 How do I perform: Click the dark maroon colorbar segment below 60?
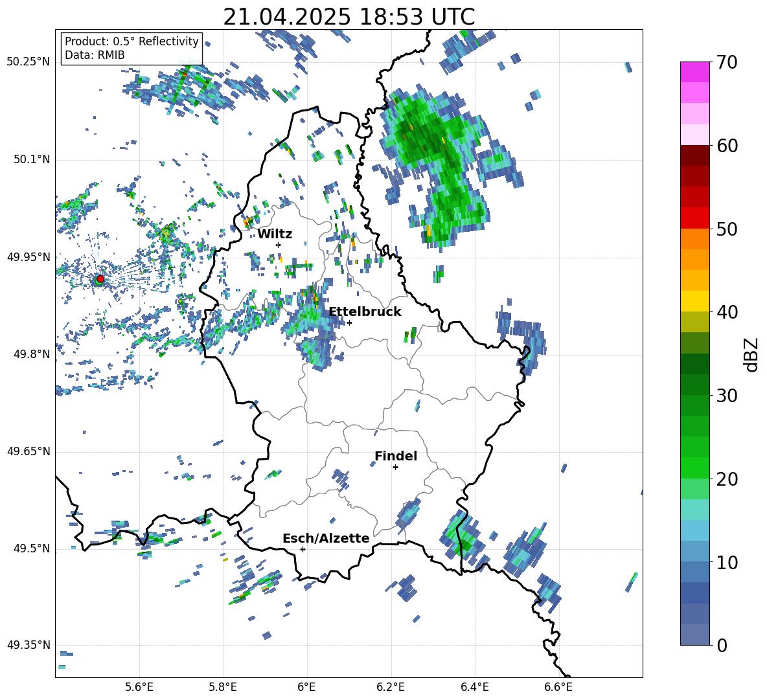pos(694,155)
